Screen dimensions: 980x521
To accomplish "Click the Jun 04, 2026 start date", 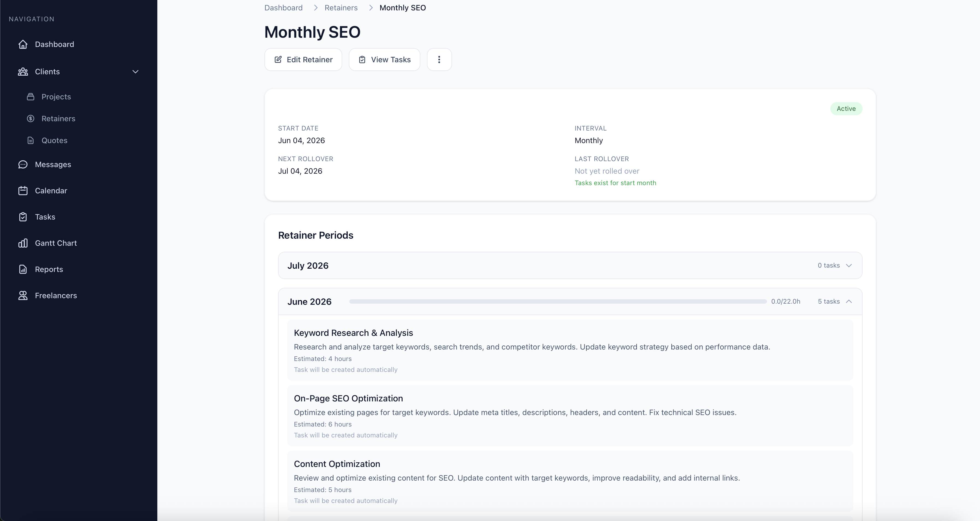I will [301, 141].
